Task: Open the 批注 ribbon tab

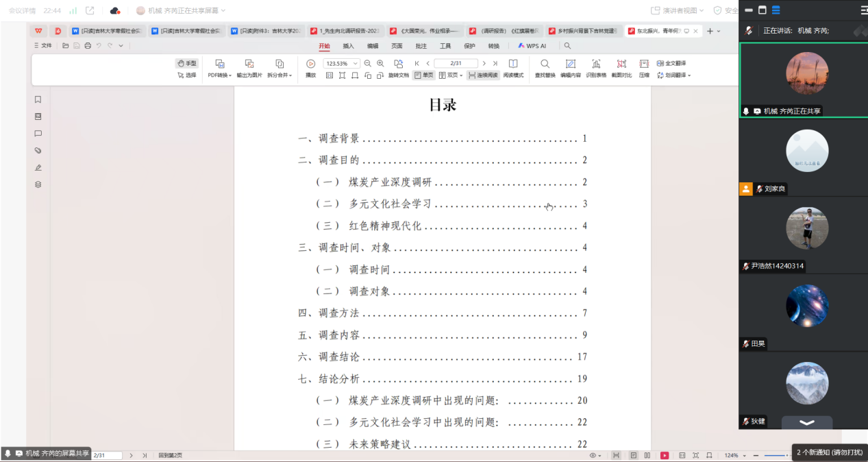Action: [421, 46]
